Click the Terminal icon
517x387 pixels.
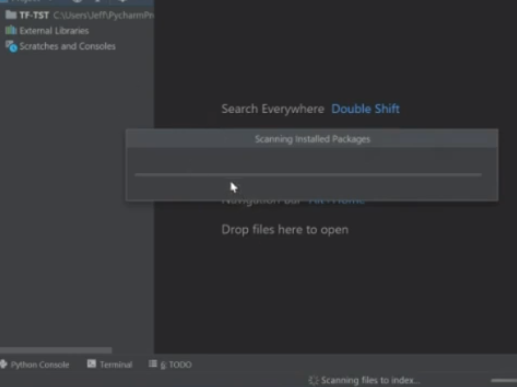coord(91,364)
